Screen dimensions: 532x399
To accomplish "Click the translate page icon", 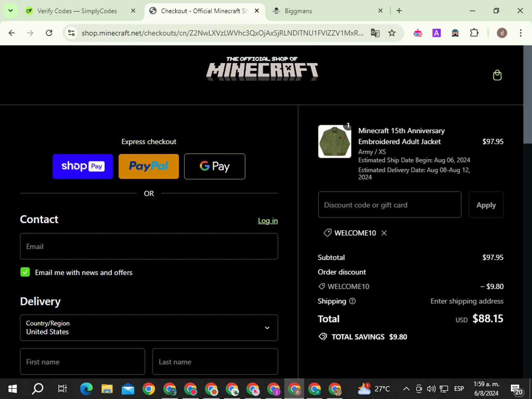I will [x=375, y=33].
